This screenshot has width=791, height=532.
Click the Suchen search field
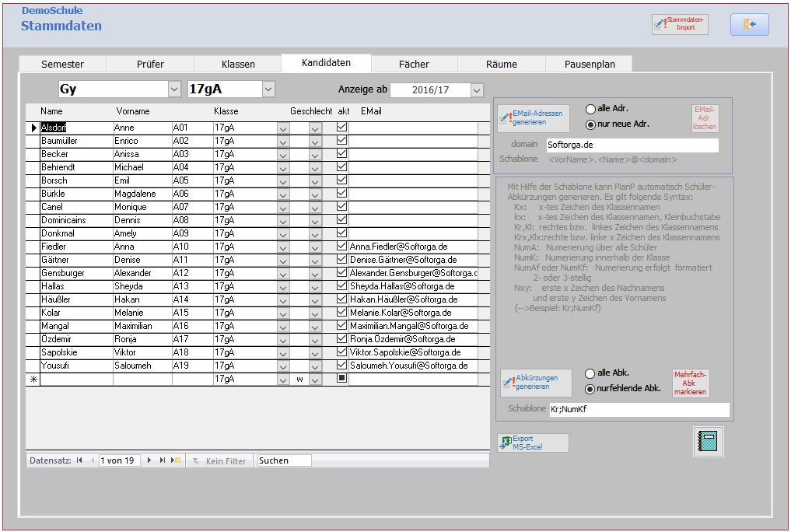click(284, 460)
